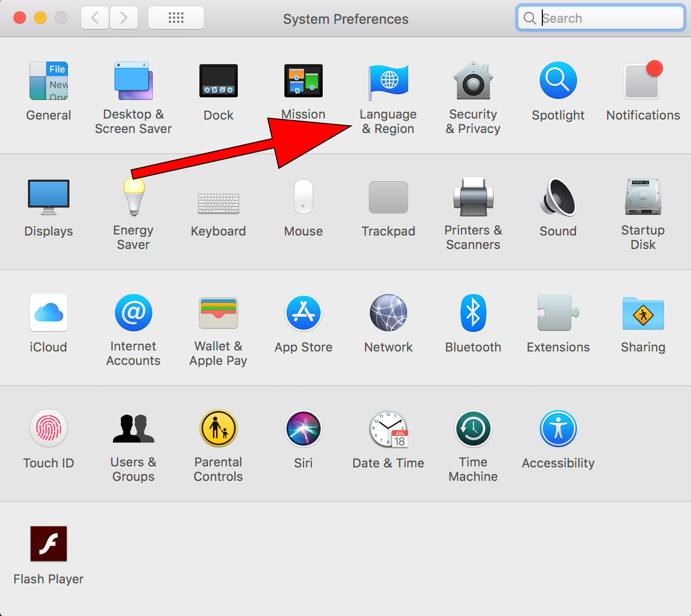The height and width of the screenshot is (616, 691).
Task: Open the Flash Player settings
Action: click(49, 545)
